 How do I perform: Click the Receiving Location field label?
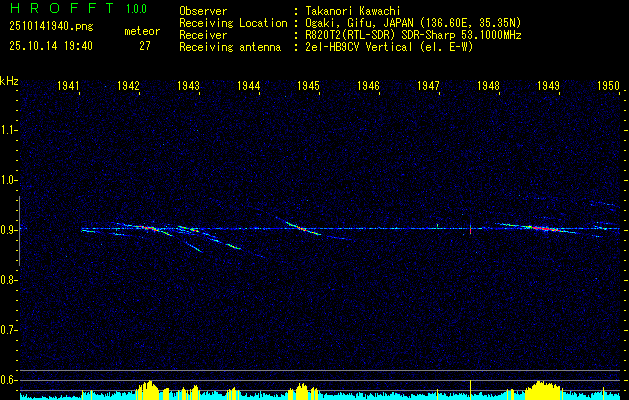click(x=233, y=23)
